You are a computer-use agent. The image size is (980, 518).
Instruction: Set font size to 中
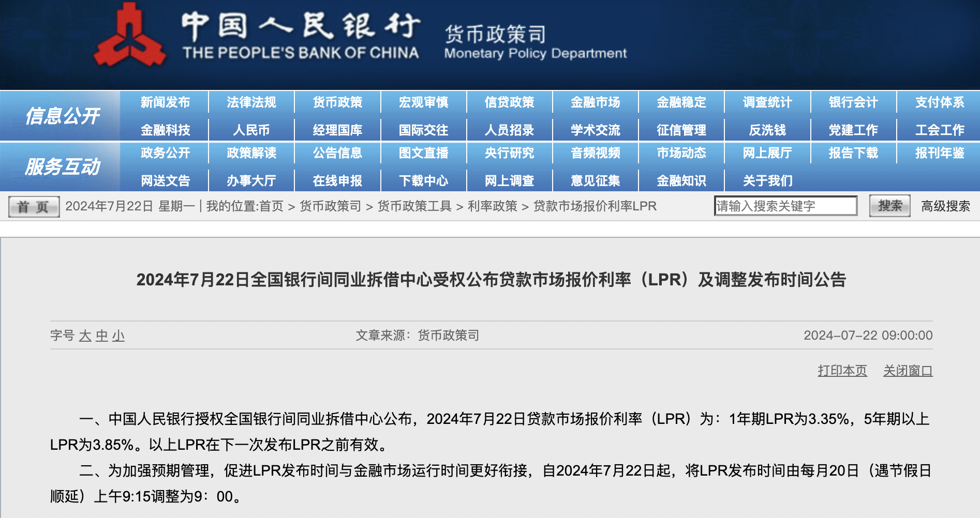pyautogui.click(x=102, y=336)
